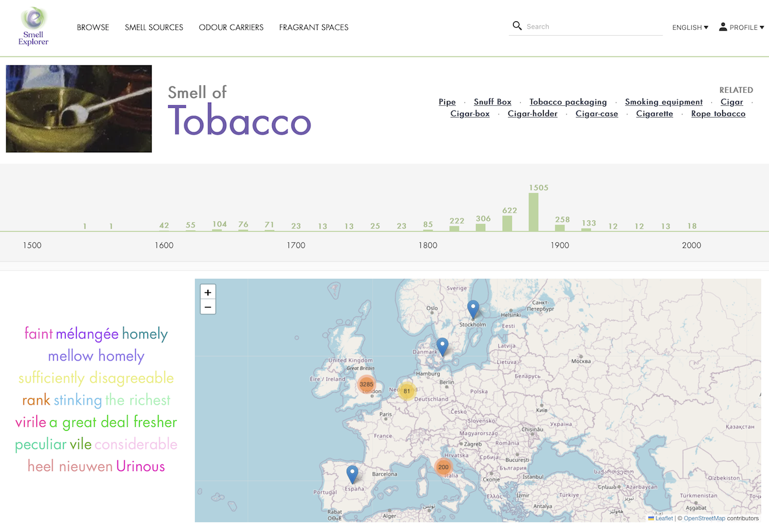Open the Browse menu
Screen dimensions: 769x532
click(x=93, y=27)
